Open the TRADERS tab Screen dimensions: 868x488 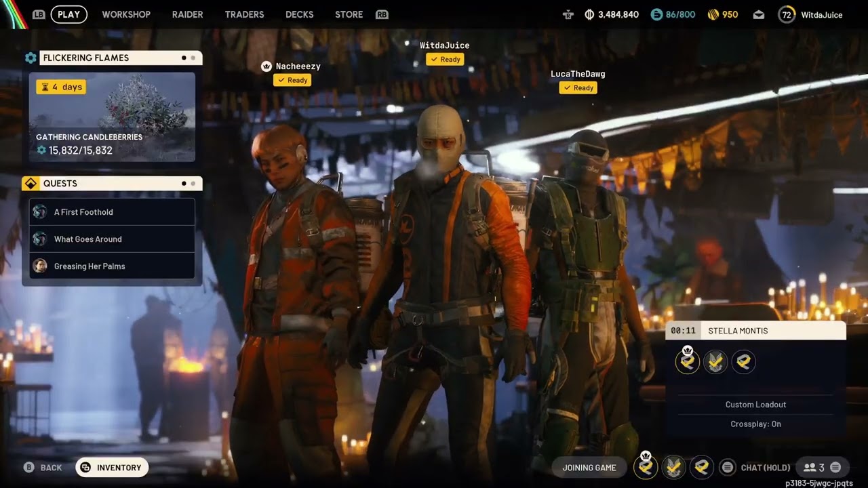click(244, 14)
